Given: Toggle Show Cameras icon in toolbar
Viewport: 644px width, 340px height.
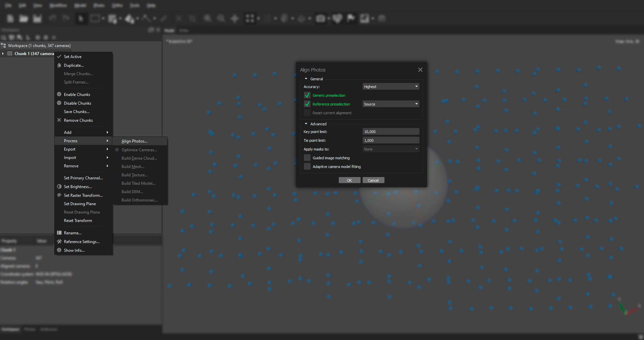Looking at the screenshot, I should coord(321,18).
